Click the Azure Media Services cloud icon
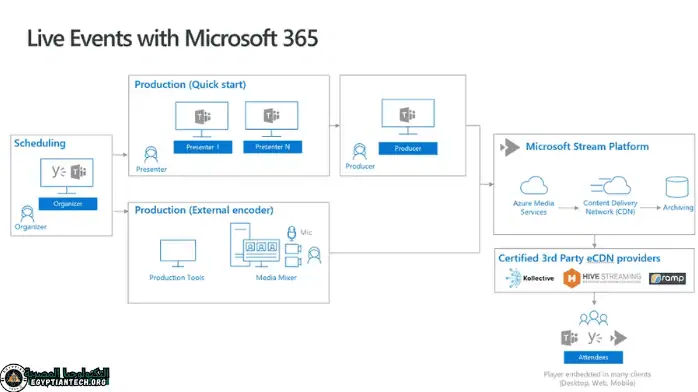698x392 pixels. (x=534, y=185)
